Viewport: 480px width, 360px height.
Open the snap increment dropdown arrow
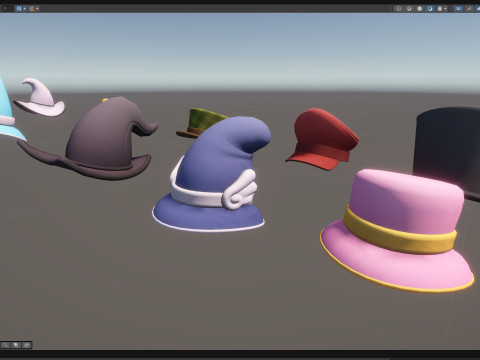coord(37,9)
